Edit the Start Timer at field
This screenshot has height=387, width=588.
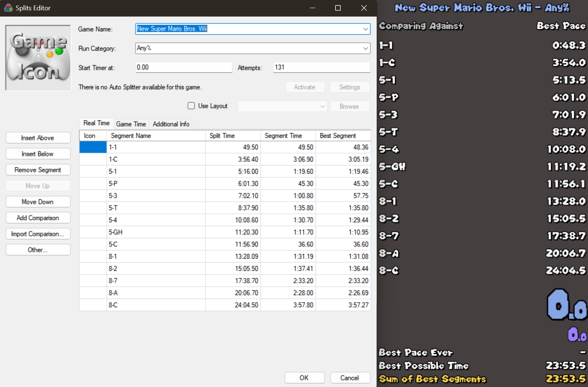183,67
